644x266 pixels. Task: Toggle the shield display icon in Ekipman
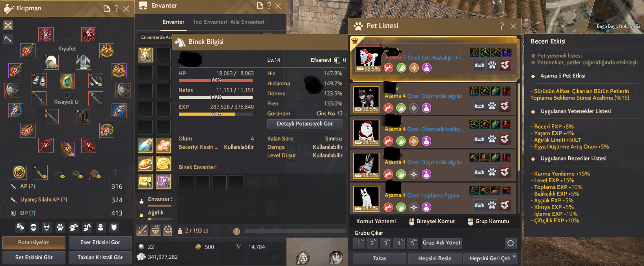(114, 227)
